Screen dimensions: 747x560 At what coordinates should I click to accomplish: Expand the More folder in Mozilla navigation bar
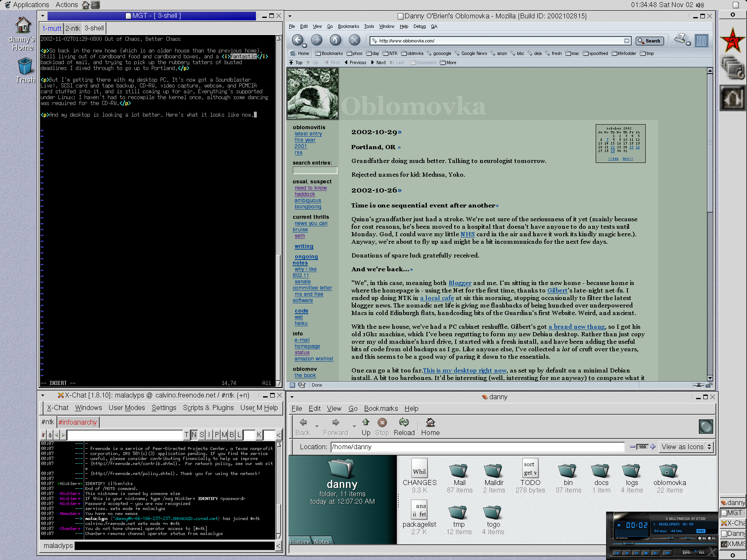(x=448, y=62)
